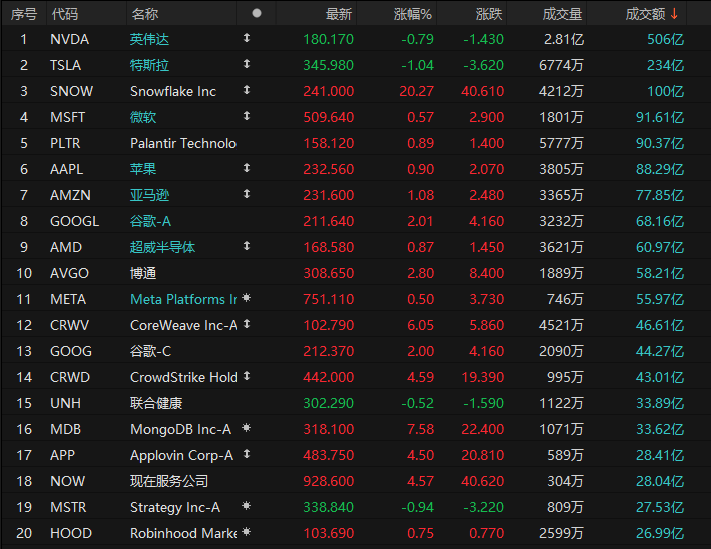711x549 pixels.
Task: Sort by 最新 column header
Action: point(339,14)
